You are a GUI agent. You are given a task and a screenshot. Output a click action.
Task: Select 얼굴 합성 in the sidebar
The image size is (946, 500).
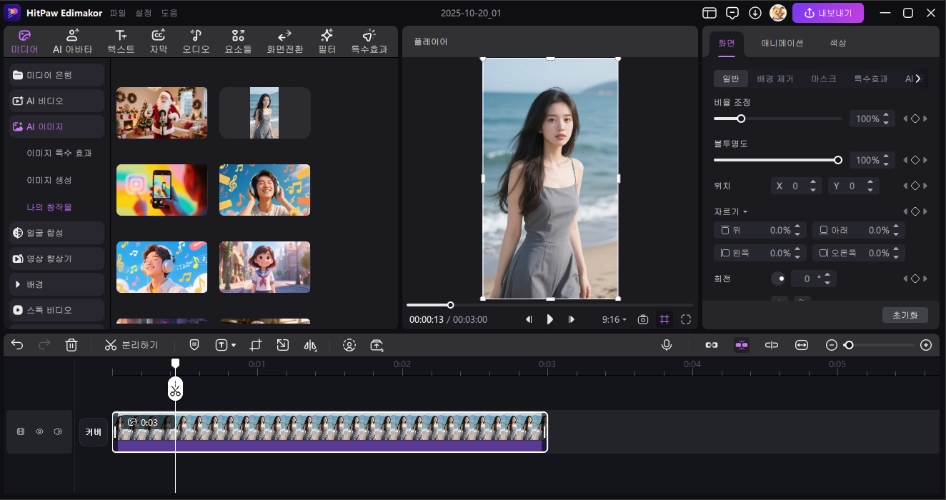[57, 233]
